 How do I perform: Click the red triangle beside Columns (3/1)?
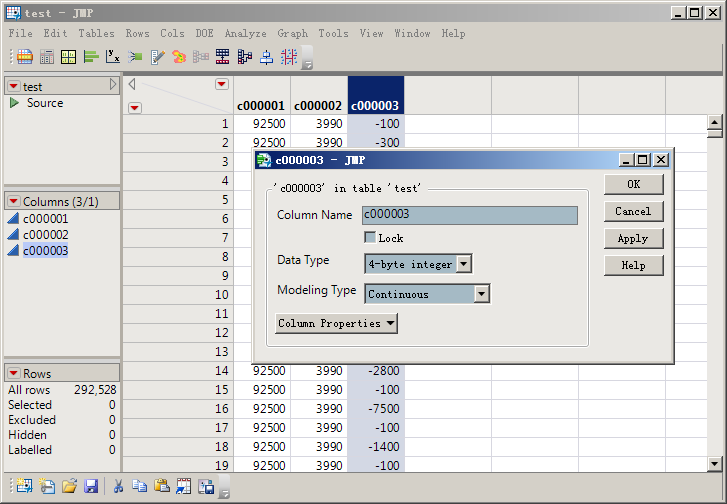click(14, 201)
